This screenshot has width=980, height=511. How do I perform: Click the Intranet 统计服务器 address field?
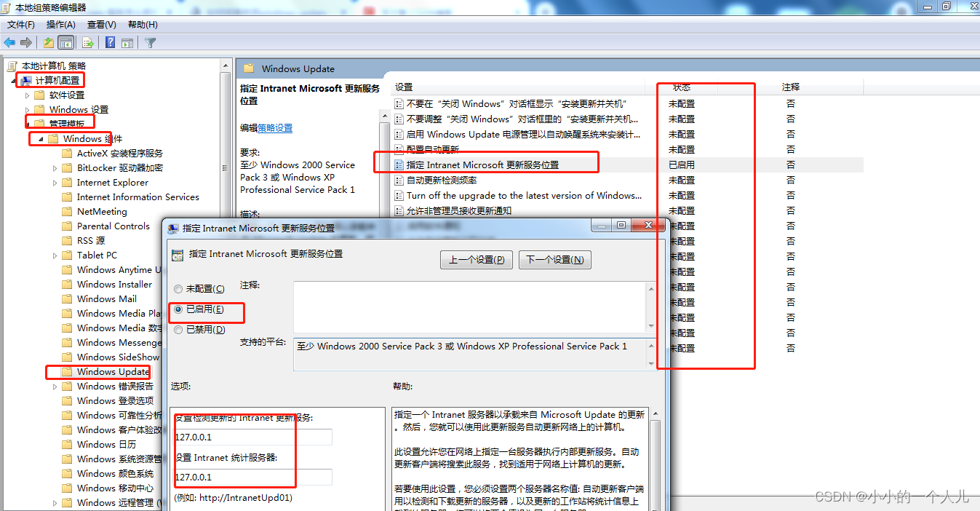(252, 477)
